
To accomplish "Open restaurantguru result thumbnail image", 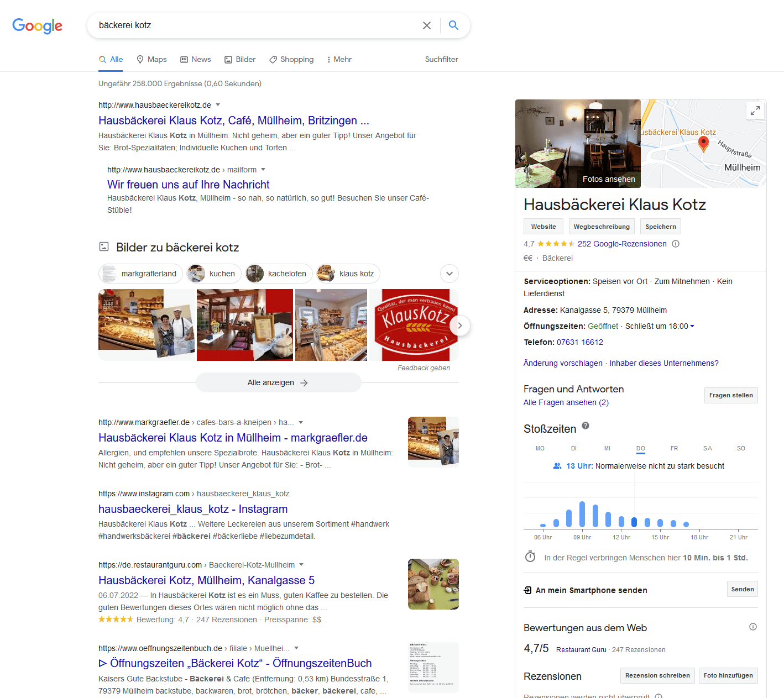I will (x=433, y=584).
